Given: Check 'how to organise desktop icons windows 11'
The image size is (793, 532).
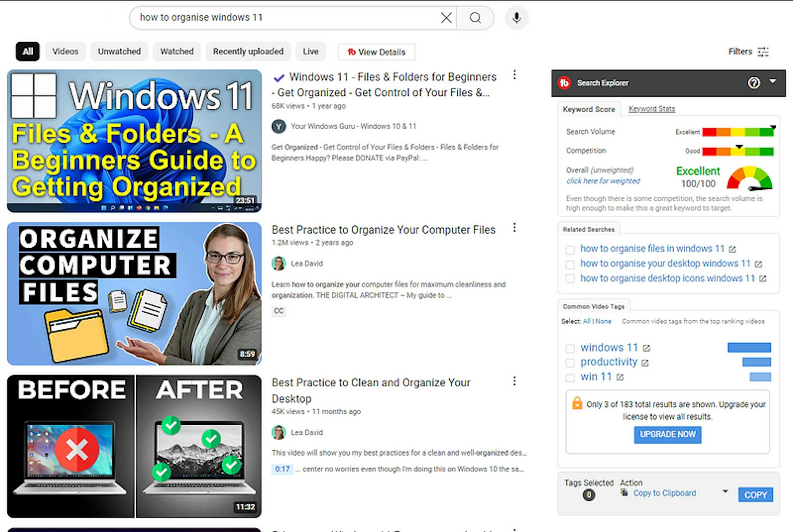Looking at the screenshot, I should click(570, 279).
